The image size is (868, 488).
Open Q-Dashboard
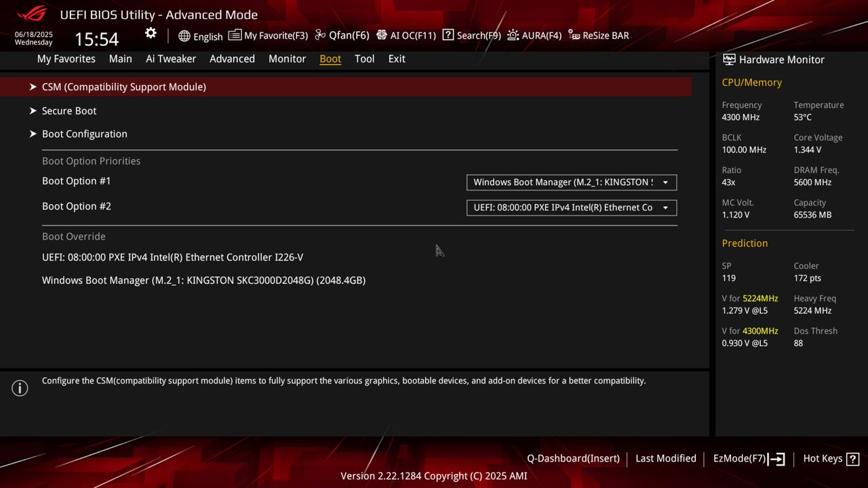(x=573, y=458)
